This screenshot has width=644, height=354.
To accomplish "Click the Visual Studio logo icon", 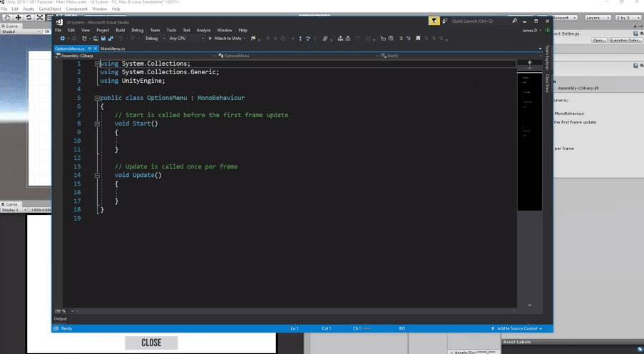I will click(60, 22).
